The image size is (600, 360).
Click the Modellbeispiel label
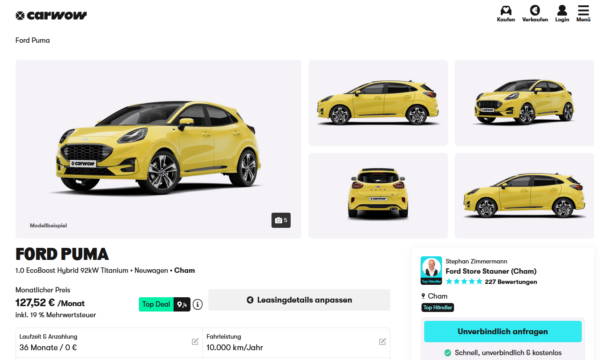tap(48, 225)
